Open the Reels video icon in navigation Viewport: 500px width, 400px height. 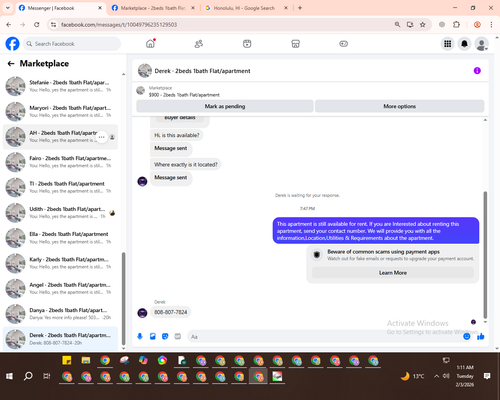pyautogui.click(x=247, y=44)
